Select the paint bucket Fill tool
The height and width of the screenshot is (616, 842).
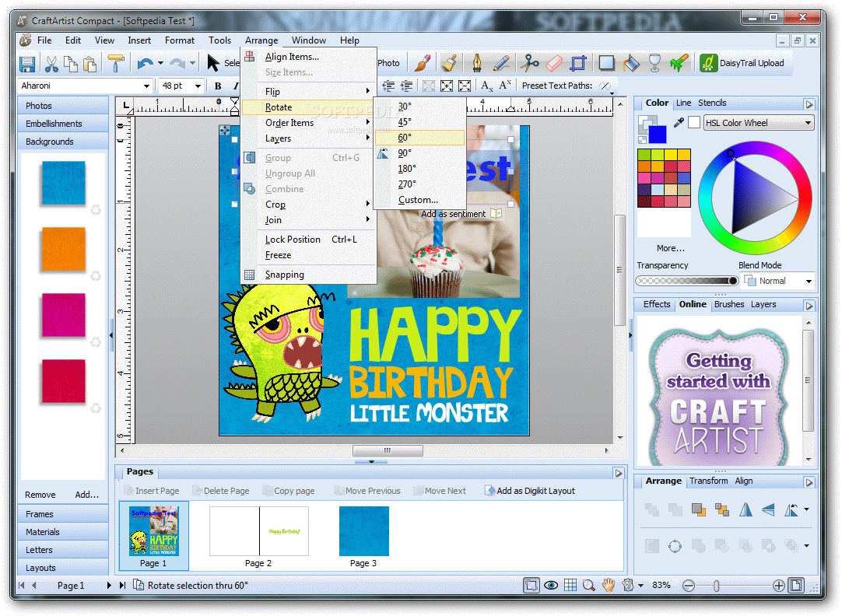click(x=631, y=63)
